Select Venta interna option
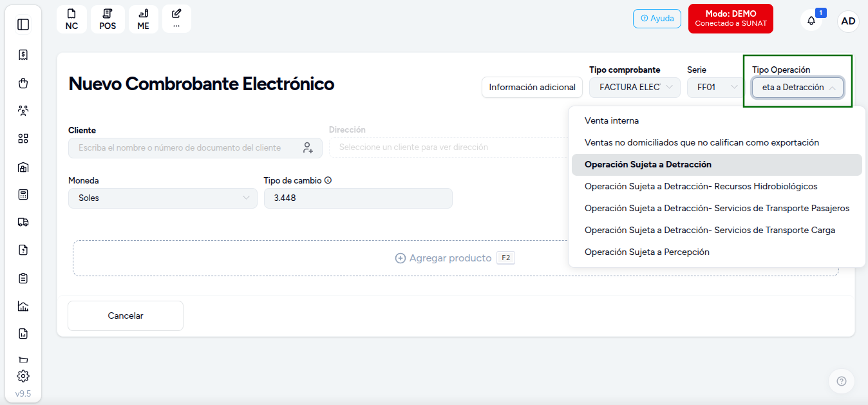 click(x=717, y=121)
